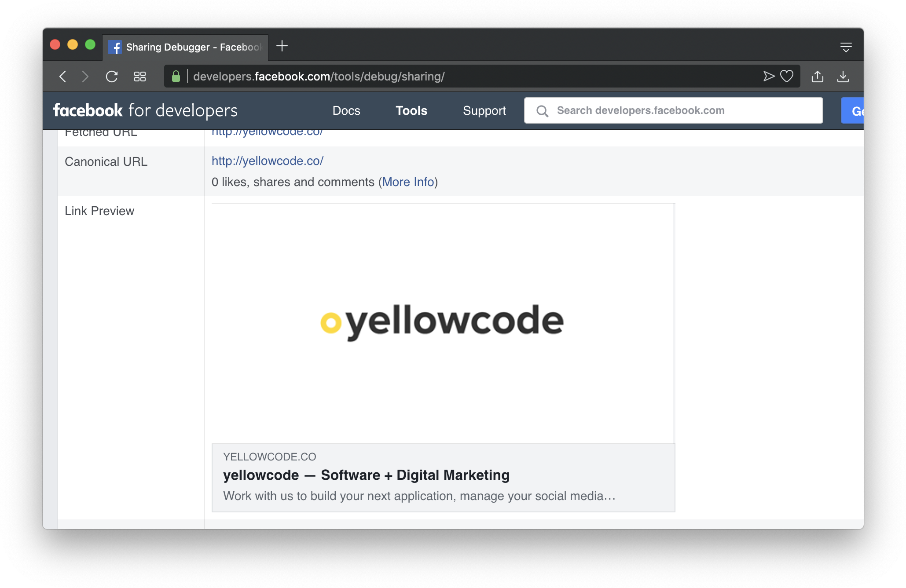The width and height of the screenshot is (906, 588).
Task: Focus the Search developers.facebook.com field
Action: 674,110
